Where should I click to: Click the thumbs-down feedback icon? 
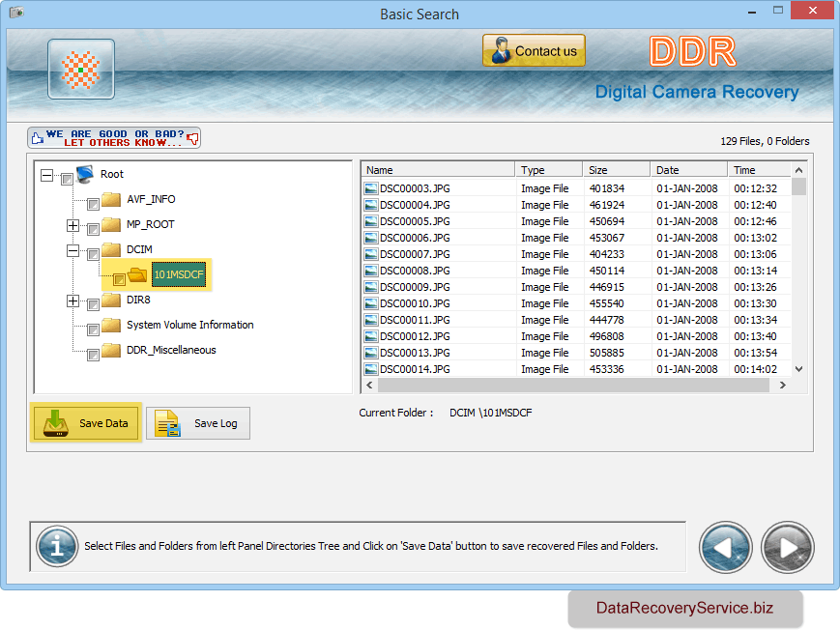(x=193, y=139)
